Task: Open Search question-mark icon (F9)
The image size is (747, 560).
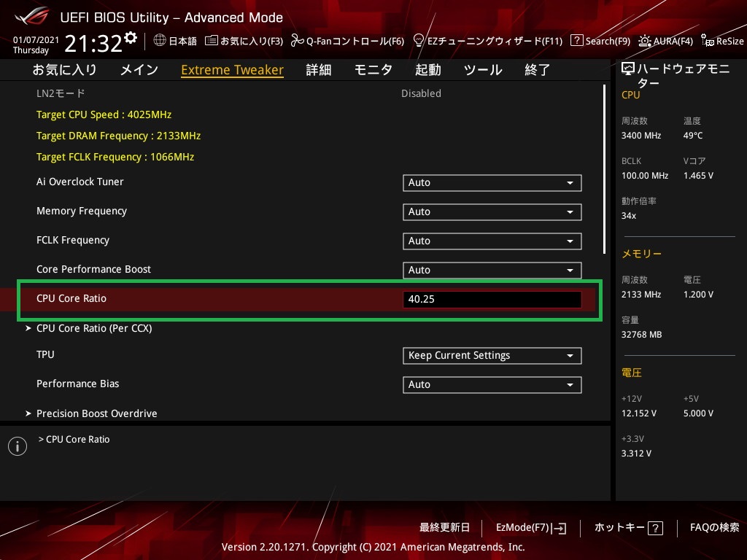Action: tap(576, 41)
